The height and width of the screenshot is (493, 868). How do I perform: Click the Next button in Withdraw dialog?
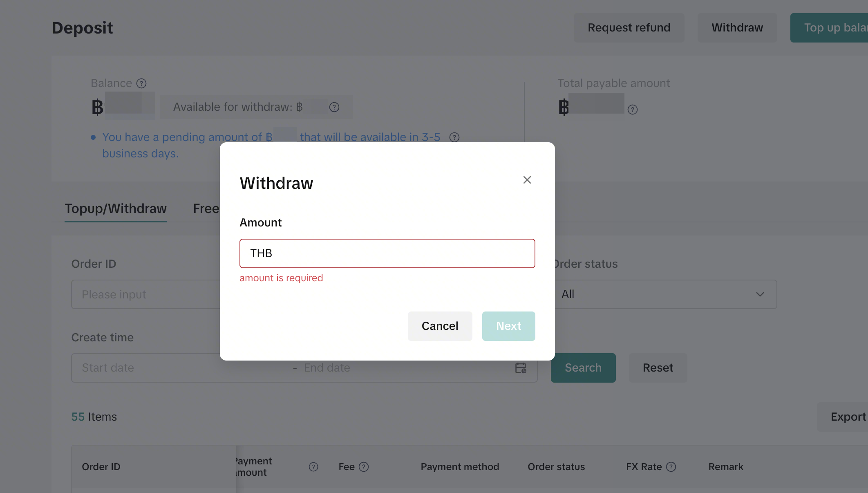click(508, 326)
